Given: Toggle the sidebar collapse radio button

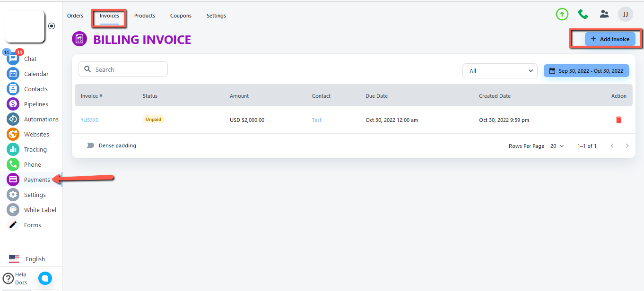Looking at the screenshot, I should point(52,26).
